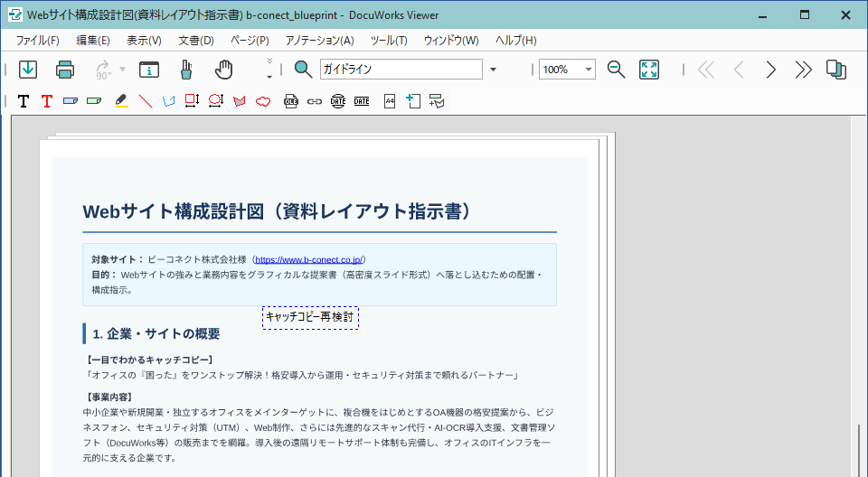Select the hand pan tool
This screenshot has height=477, width=868.
pyautogui.click(x=223, y=70)
